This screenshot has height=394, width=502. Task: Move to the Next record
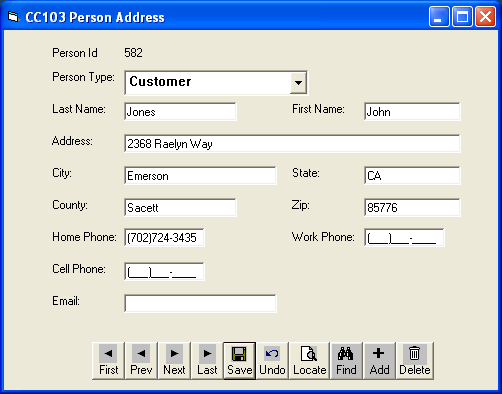coord(174,361)
